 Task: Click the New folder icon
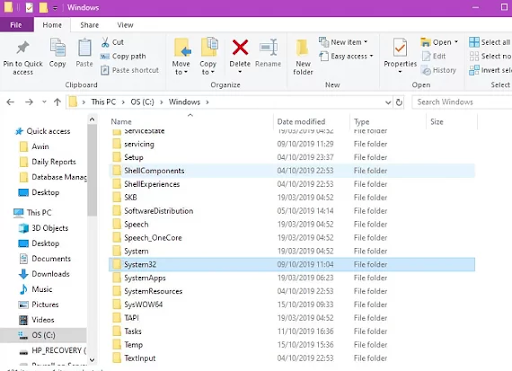[303, 48]
